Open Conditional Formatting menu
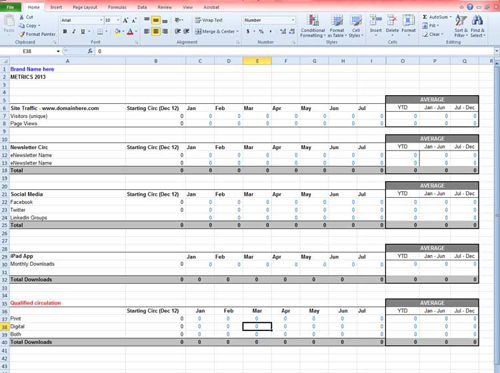 tap(313, 26)
